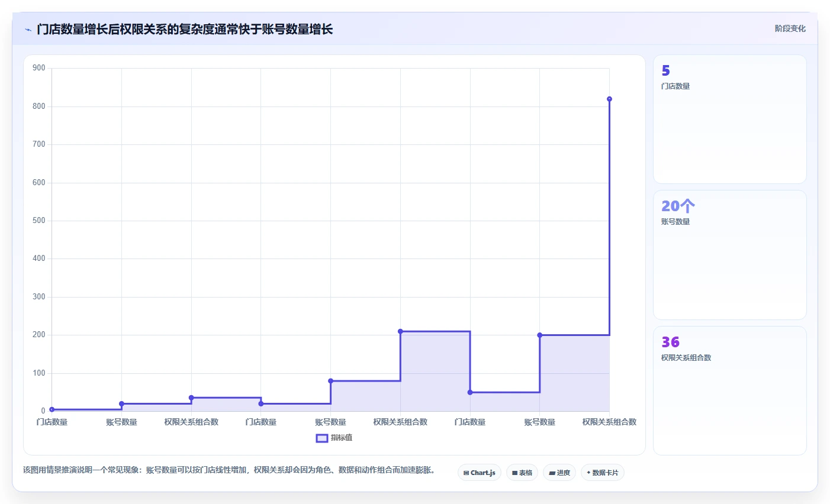
Task: Click the data point at value 200
Action: [x=540, y=335]
